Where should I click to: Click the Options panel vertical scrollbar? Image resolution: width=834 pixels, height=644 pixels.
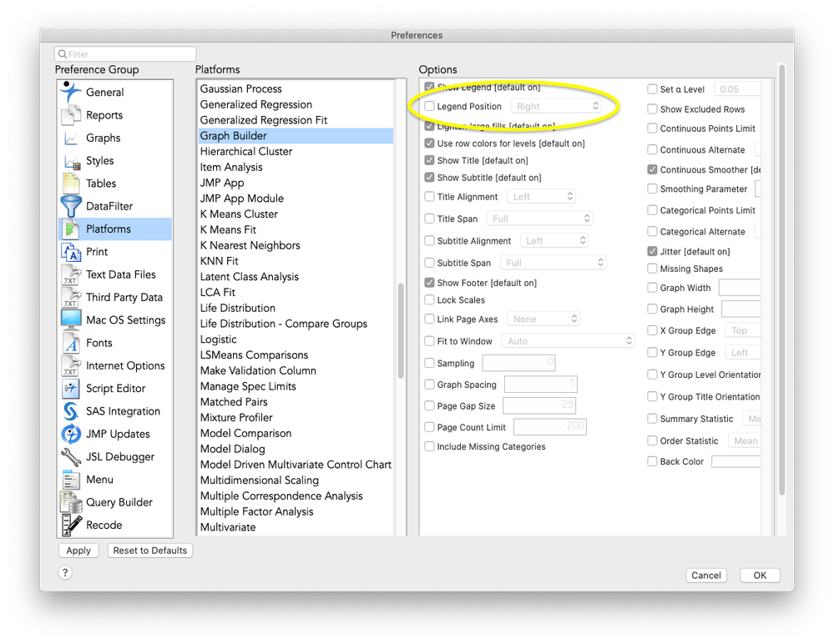(x=781, y=280)
